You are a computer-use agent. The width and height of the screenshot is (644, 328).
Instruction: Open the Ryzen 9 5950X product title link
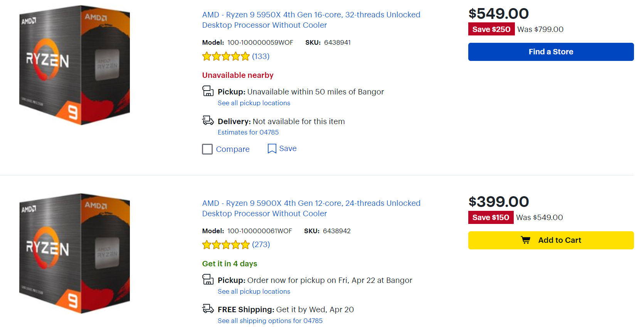point(311,20)
